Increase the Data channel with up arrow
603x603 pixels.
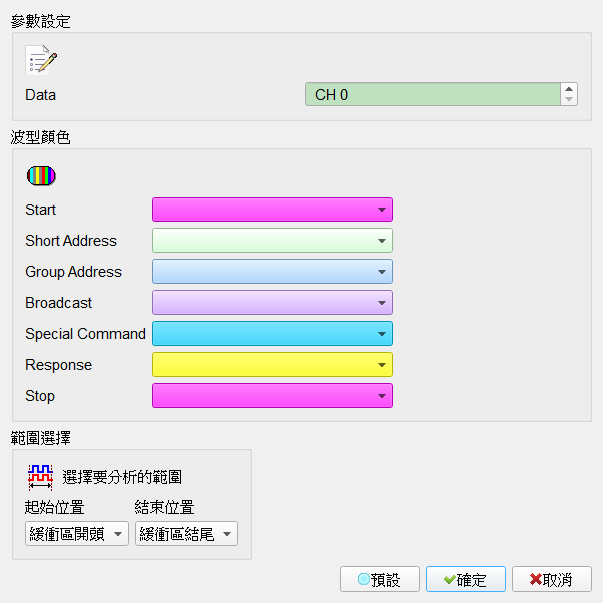click(569, 89)
